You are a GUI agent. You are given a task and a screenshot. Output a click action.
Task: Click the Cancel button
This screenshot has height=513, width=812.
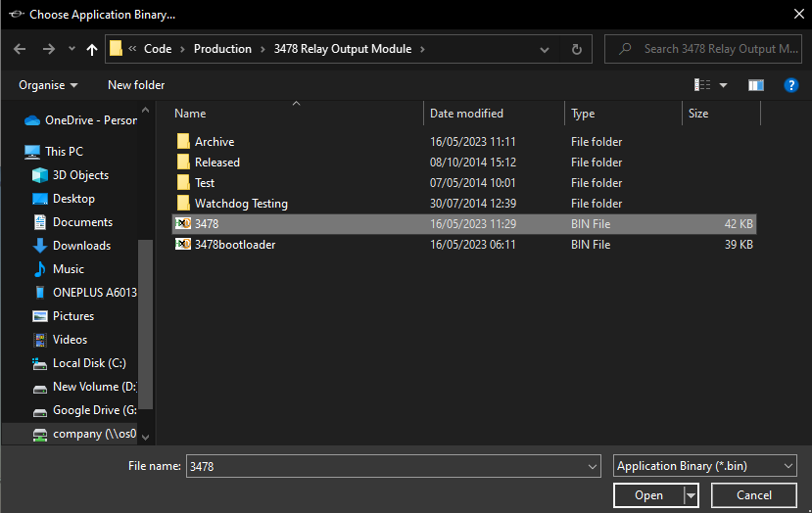(x=754, y=495)
